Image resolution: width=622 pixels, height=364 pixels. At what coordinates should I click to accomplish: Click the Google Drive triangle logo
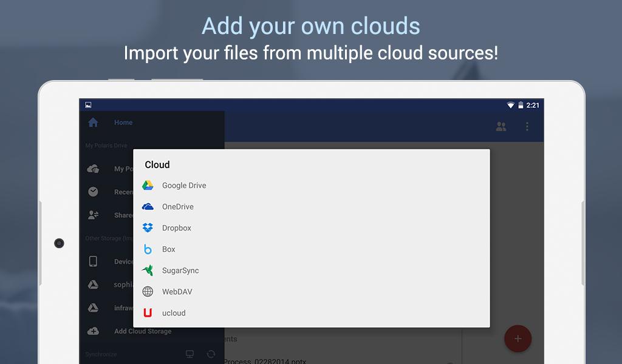[148, 186]
